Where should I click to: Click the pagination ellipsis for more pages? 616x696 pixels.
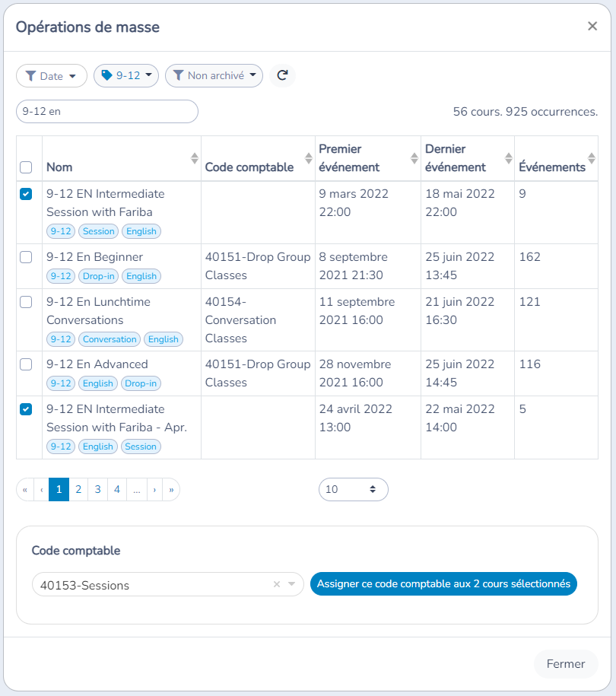pyautogui.click(x=137, y=490)
